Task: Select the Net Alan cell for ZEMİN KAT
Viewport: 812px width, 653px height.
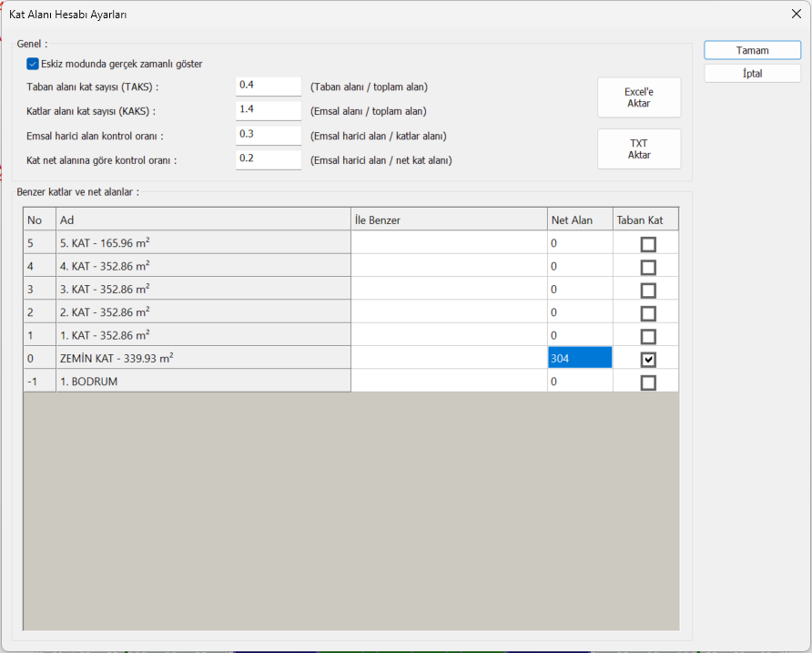Action: pyautogui.click(x=579, y=359)
